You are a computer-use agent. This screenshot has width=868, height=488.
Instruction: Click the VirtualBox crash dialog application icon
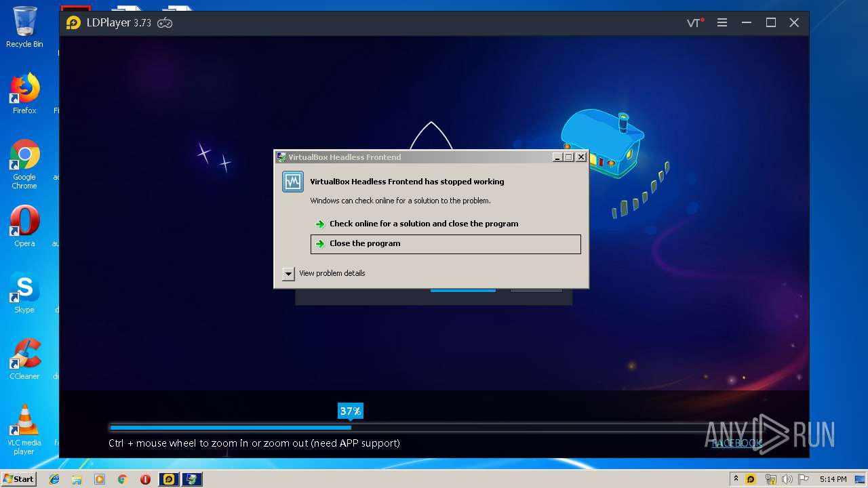(x=293, y=182)
